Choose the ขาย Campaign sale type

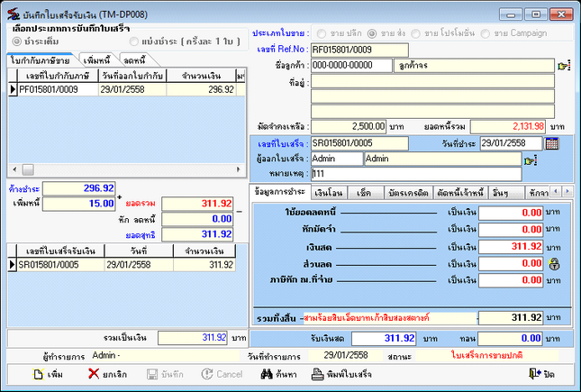point(485,33)
